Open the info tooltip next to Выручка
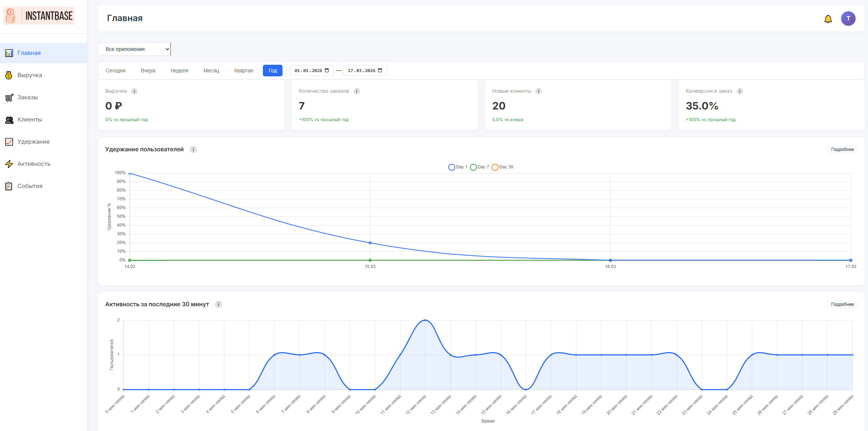Viewport: 868px width, 431px height. [x=134, y=91]
